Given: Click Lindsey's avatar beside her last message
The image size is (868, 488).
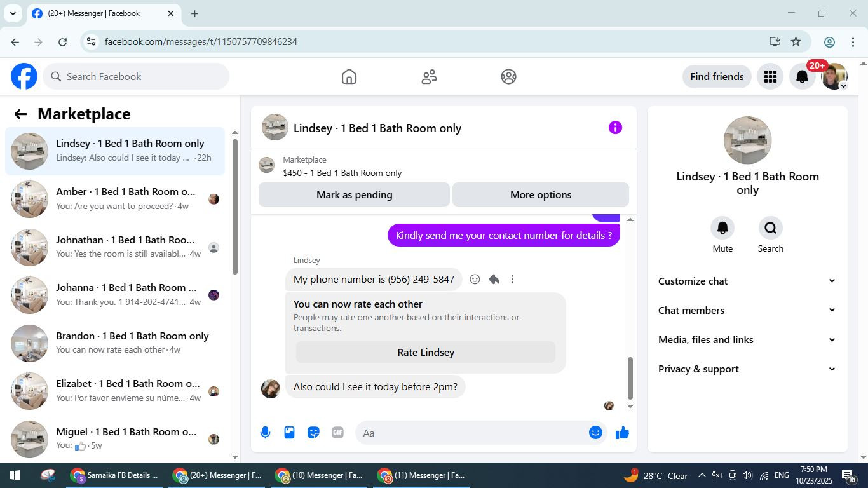Looking at the screenshot, I should tap(271, 389).
